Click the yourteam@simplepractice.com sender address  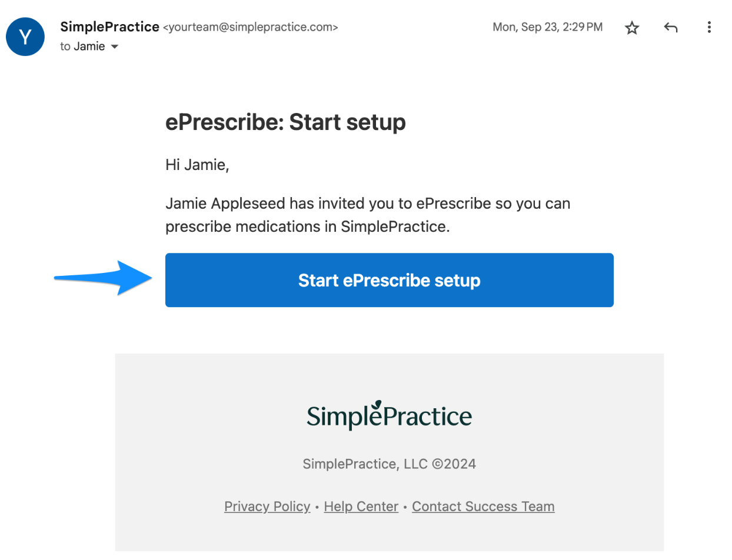click(250, 28)
